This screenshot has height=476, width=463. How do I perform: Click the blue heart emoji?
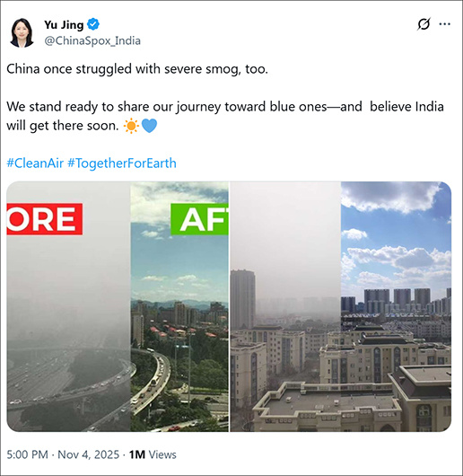149,126
